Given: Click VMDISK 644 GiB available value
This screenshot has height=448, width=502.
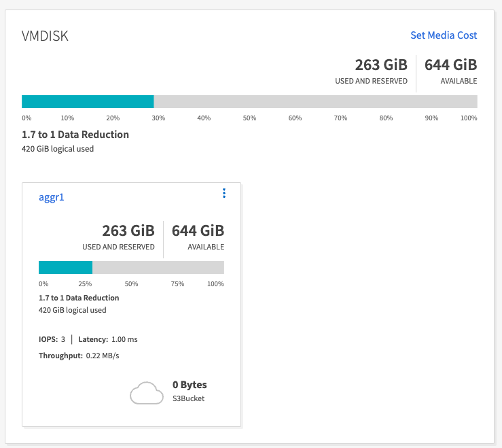Looking at the screenshot, I should 450,65.
